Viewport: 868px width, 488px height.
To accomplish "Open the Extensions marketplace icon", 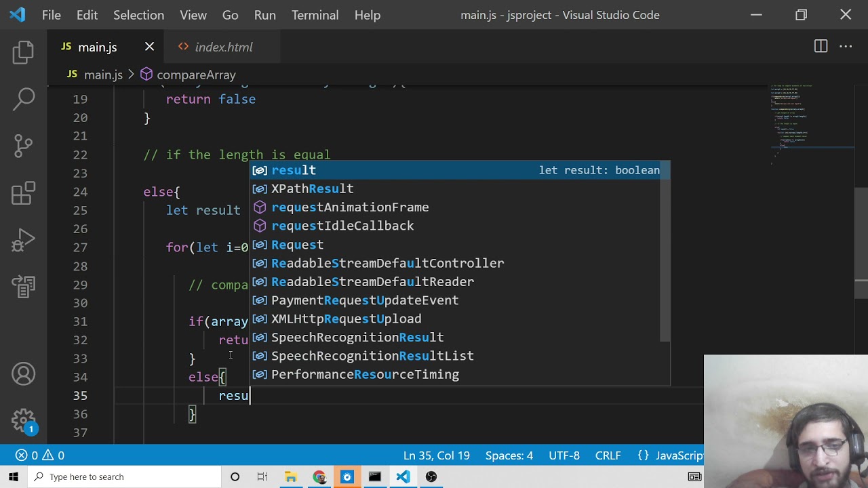I will [x=23, y=193].
